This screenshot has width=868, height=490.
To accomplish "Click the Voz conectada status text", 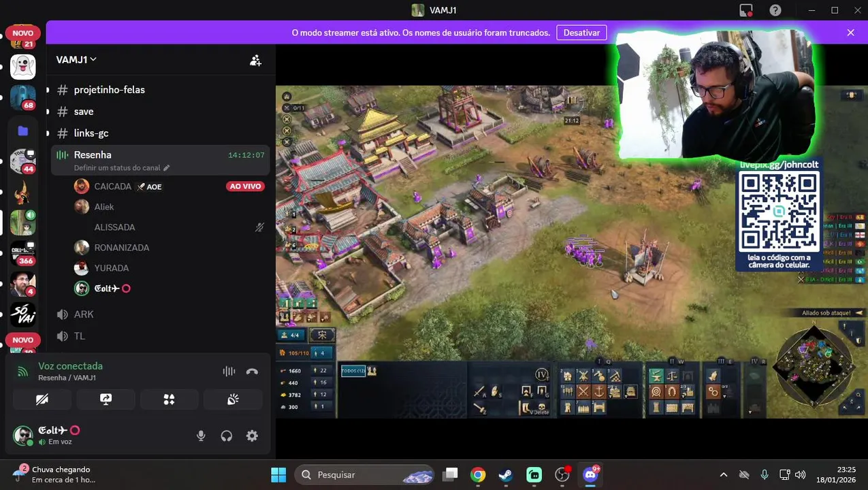I will [70, 366].
